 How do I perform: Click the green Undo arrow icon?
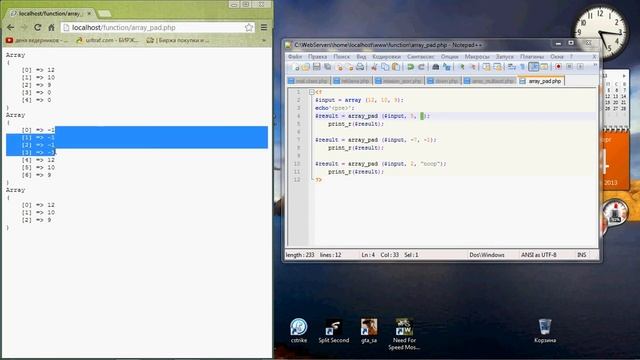[x=410, y=67]
